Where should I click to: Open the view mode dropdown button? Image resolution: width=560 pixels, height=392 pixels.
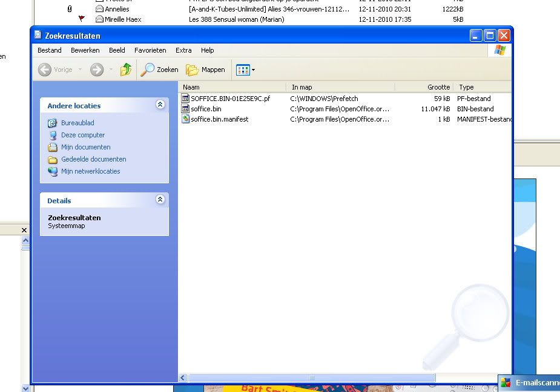[x=245, y=70]
